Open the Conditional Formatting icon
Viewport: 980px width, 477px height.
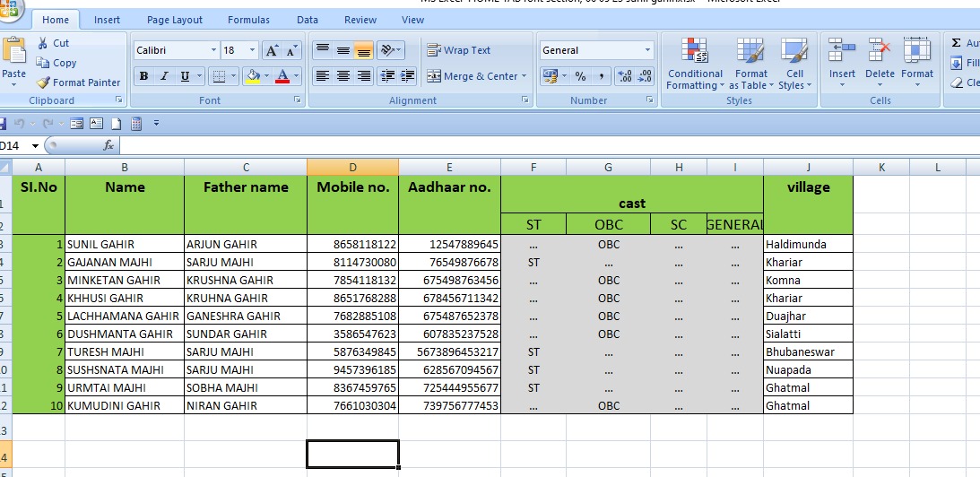695,51
